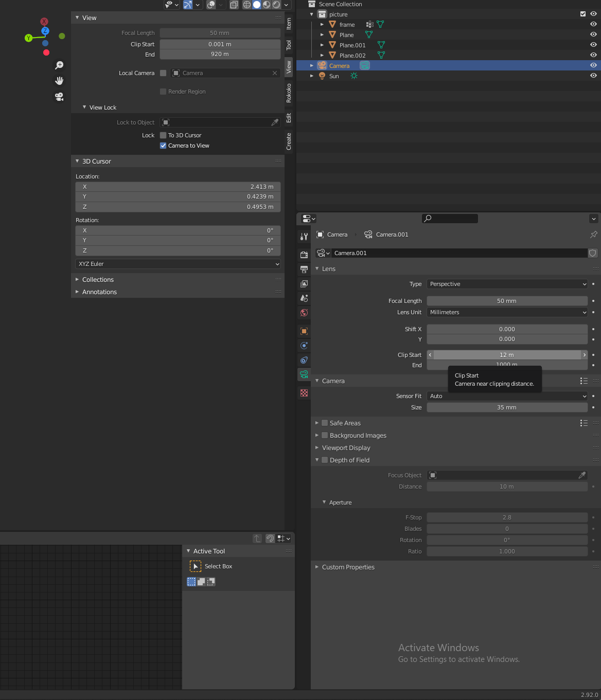
Task: Hide the Sun object in outliner
Action: [x=593, y=76]
